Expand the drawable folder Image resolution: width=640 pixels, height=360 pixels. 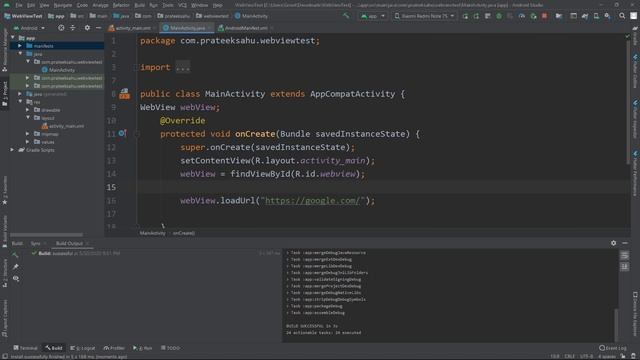tap(28, 110)
